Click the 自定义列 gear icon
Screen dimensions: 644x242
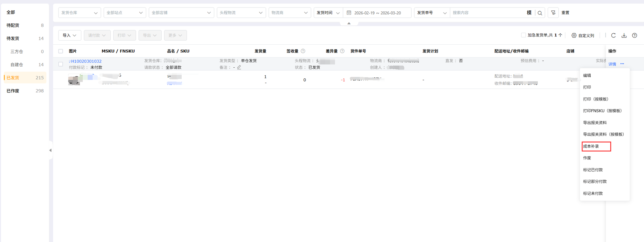click(574, 35)
